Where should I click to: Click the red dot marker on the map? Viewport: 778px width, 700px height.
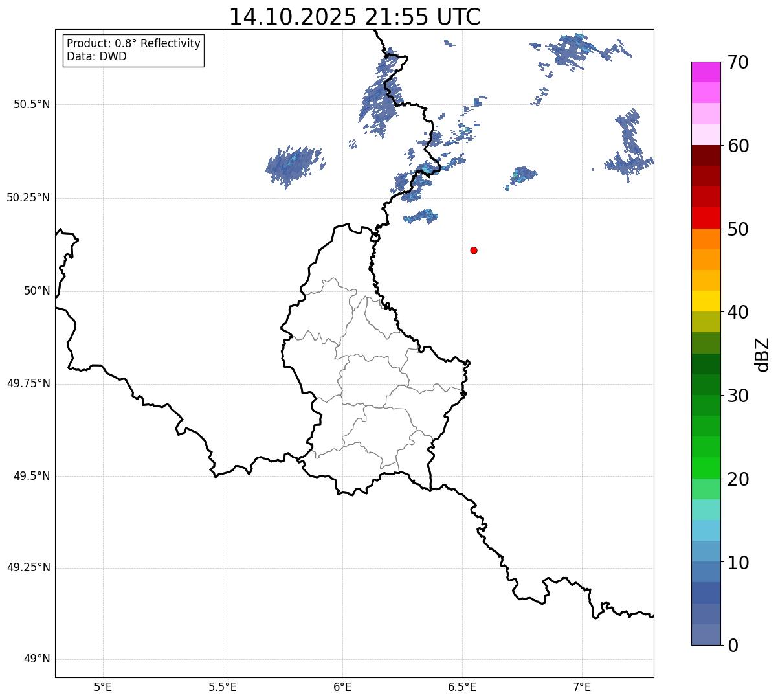(474, 250)
